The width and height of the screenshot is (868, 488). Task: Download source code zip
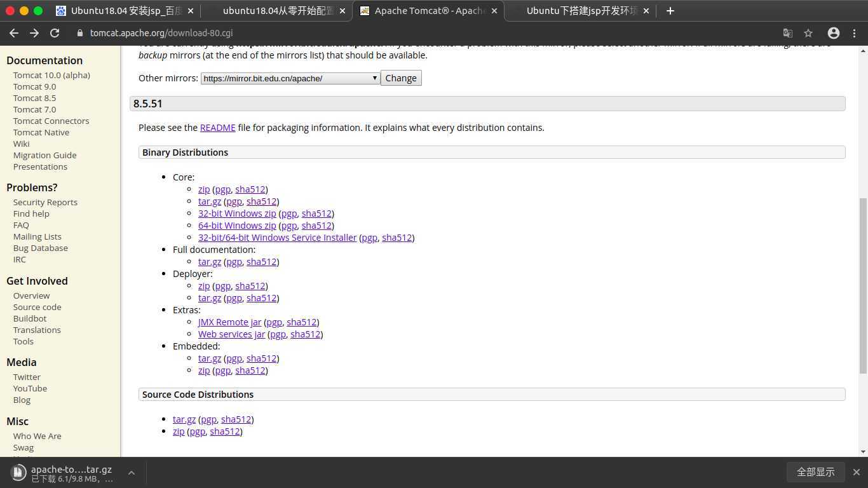tap(179, 431)
